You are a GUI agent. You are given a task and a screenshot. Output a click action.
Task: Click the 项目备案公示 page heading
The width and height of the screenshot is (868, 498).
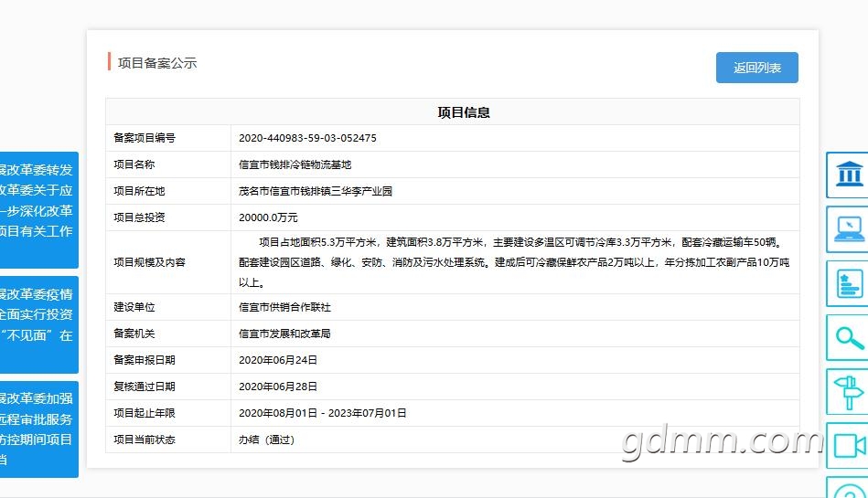(x=157, y=63)
